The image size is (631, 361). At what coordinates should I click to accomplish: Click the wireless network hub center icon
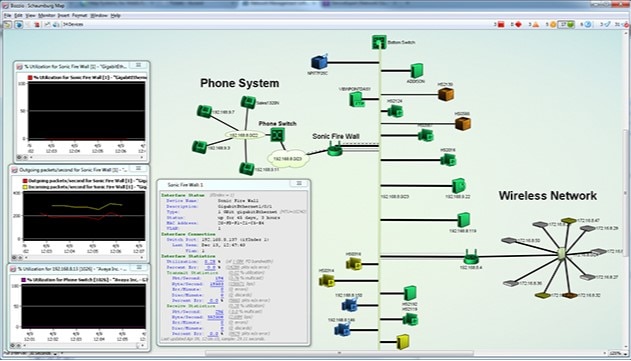562,254
